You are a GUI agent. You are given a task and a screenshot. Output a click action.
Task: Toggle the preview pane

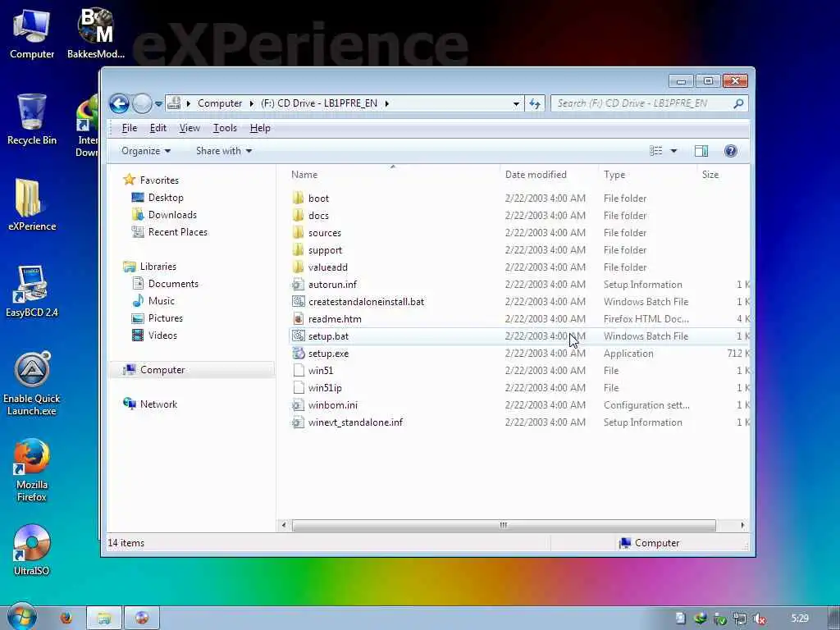click(x=701, y=151)
